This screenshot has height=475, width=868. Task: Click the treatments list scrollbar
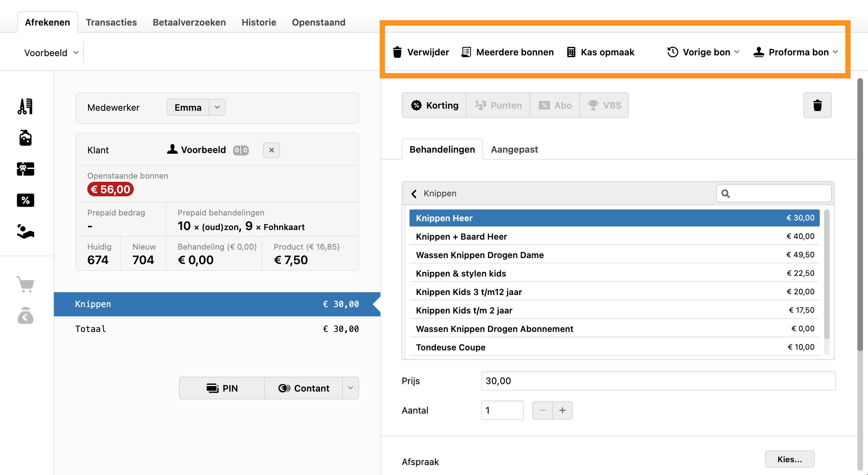[826, 273]
